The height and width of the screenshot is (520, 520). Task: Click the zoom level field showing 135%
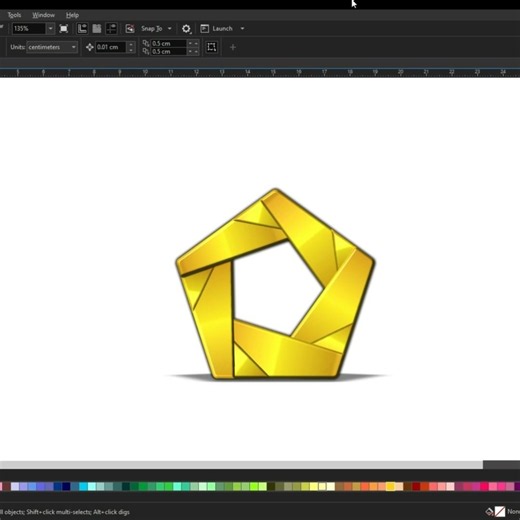[29, 29]
